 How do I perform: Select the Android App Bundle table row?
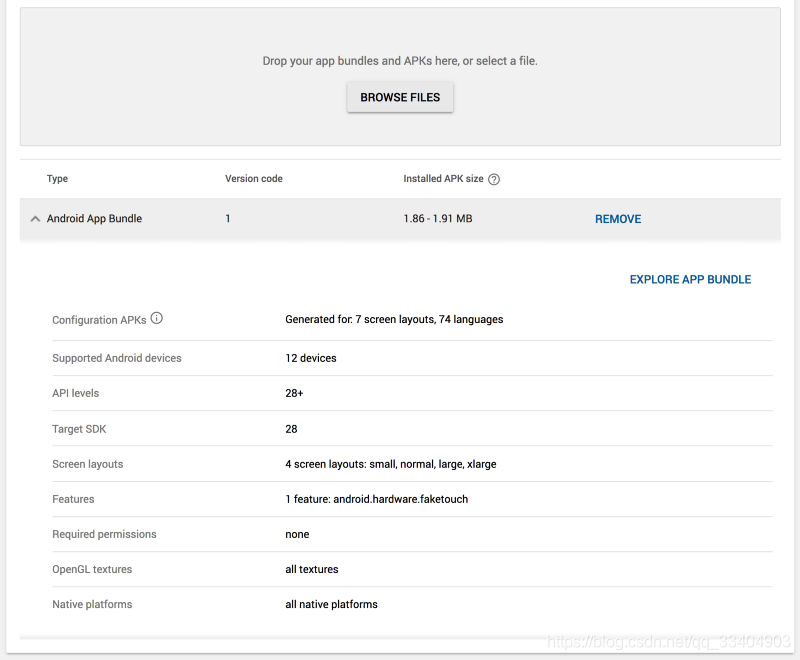300,218
